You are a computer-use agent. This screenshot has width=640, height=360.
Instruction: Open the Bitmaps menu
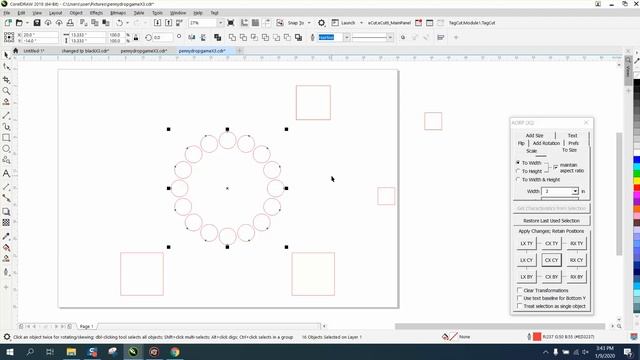pyautogui.click(x=118, y=13)
